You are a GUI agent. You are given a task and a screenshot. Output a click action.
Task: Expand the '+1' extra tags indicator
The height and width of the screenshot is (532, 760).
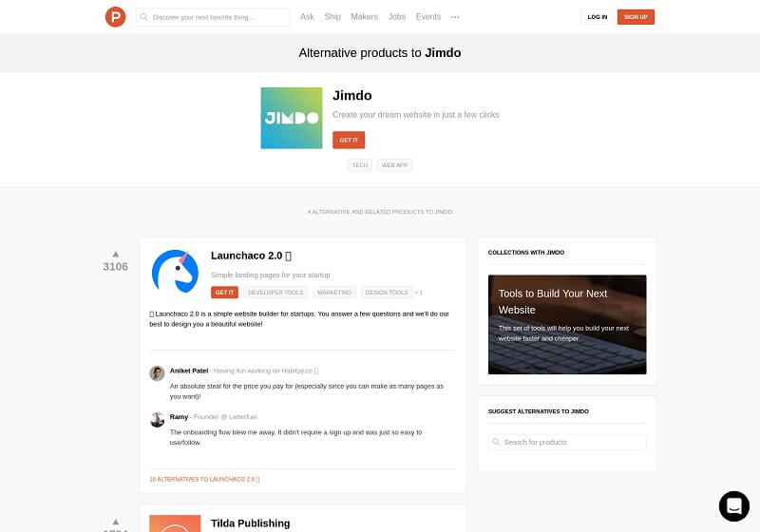[x=418, y=293]
